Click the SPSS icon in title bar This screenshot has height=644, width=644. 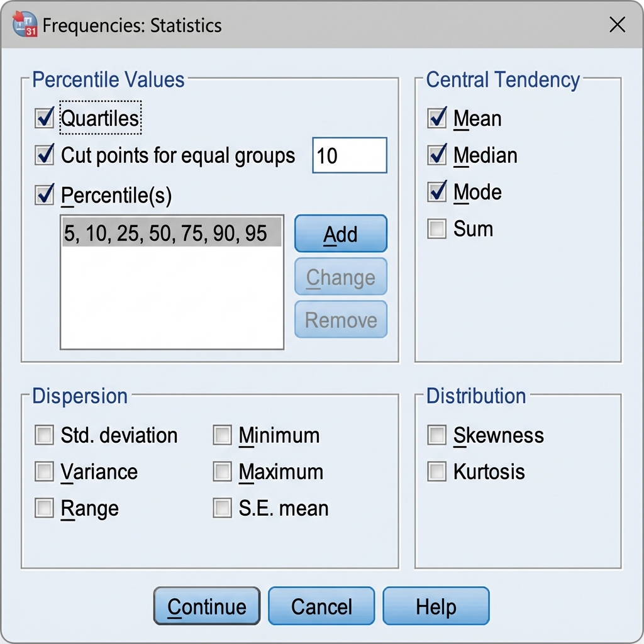pyautogui.click(x=25, y=25)
